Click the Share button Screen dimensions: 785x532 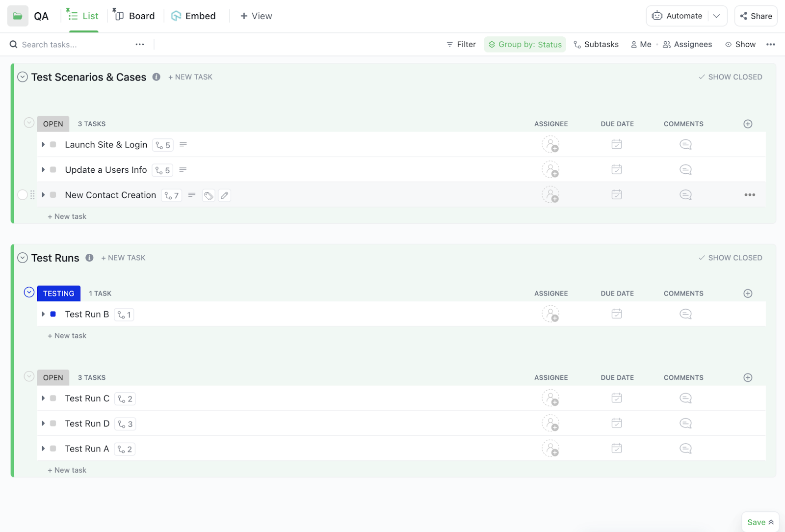pos(756,16)
